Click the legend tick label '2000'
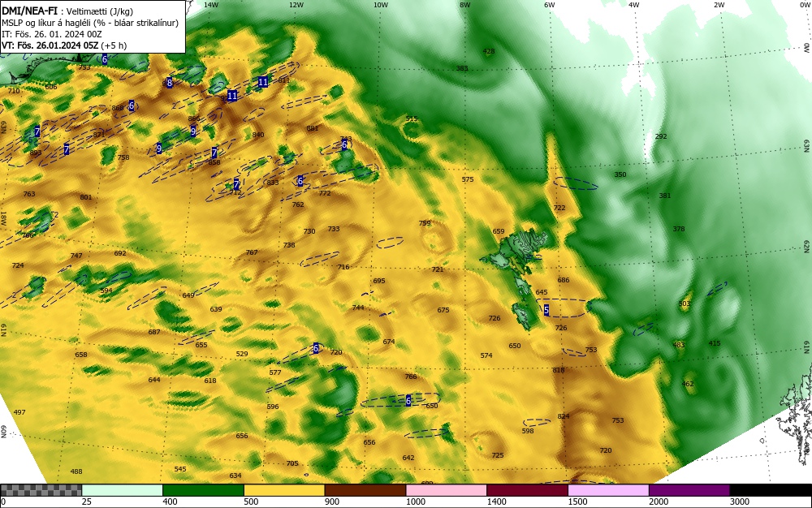This screenshot has height=508, width=812. (x=659, y=502)
